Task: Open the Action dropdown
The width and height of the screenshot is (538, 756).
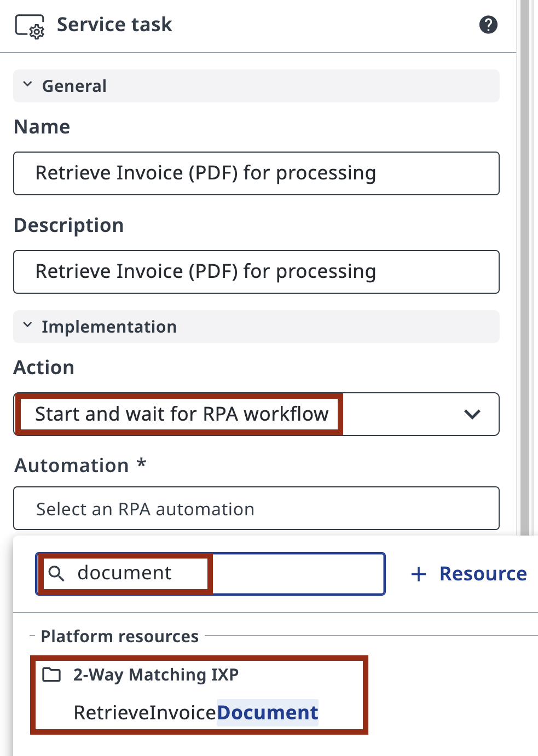Action: click(256, 414)
